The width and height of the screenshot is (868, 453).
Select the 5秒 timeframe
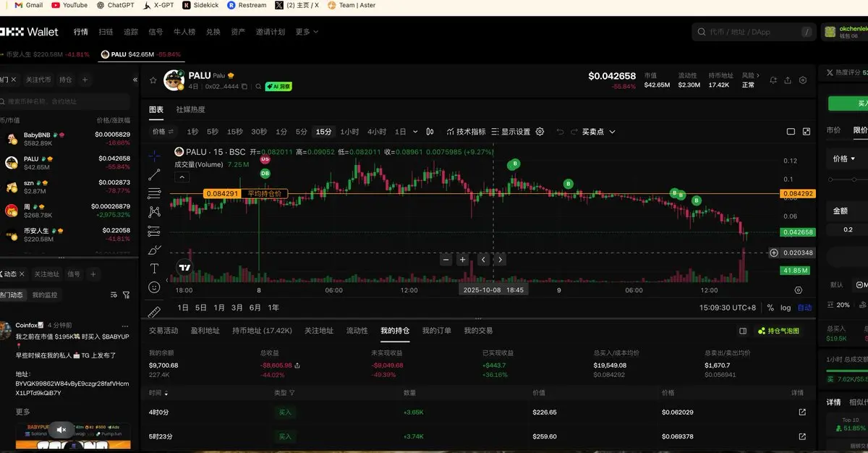tap(213, 132)
